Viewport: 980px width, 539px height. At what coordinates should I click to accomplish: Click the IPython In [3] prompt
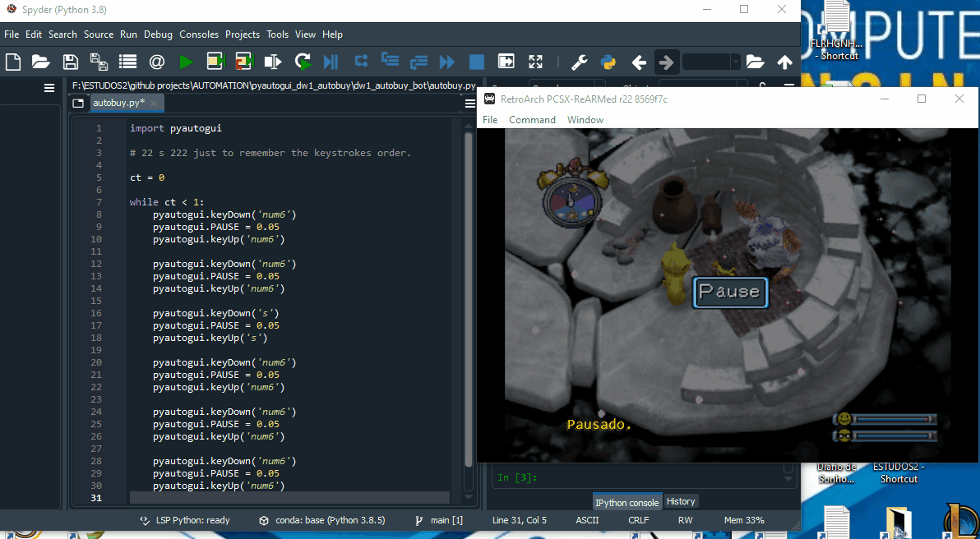point(517,478)
